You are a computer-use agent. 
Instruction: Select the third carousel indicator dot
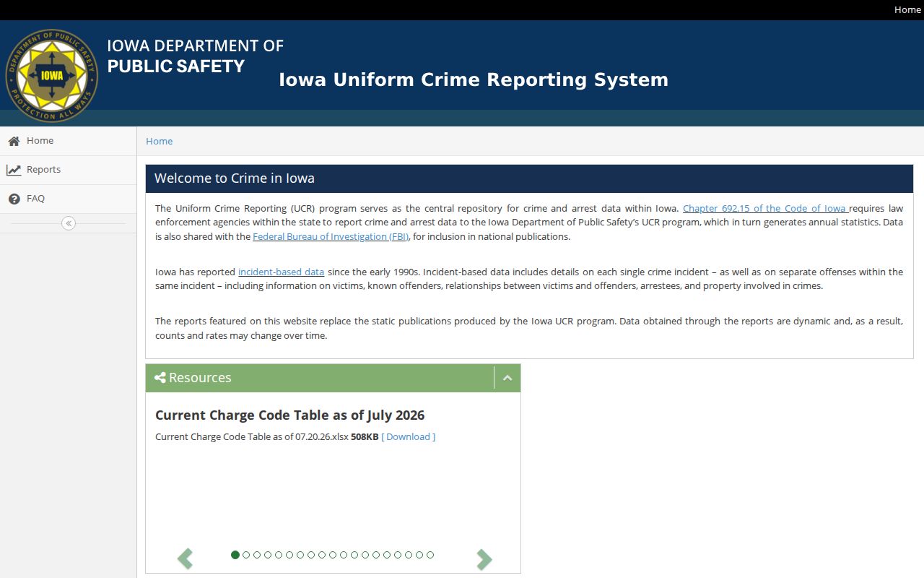[257, 555]
